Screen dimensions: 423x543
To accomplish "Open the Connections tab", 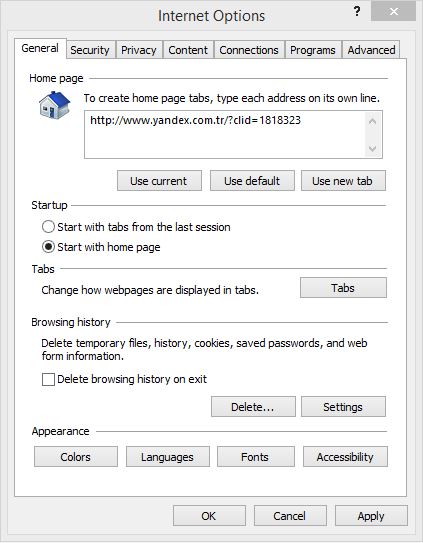I will click(249, 50).
